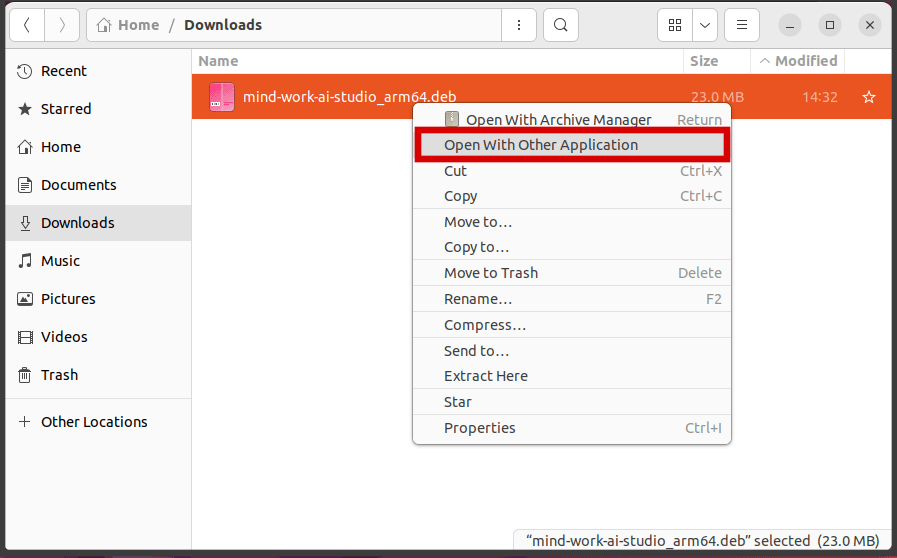Select Properties in context menu

480,428
